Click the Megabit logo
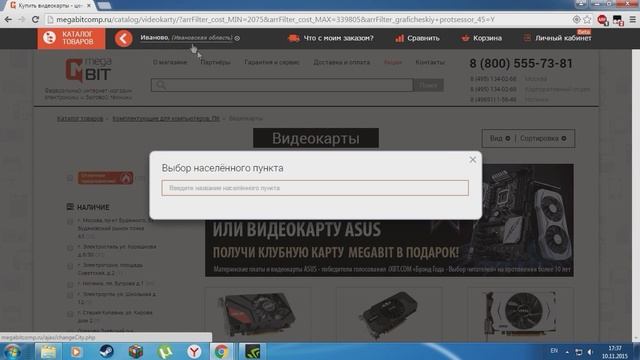This screenshot has width=640, height=360. [x=89, y=70]
